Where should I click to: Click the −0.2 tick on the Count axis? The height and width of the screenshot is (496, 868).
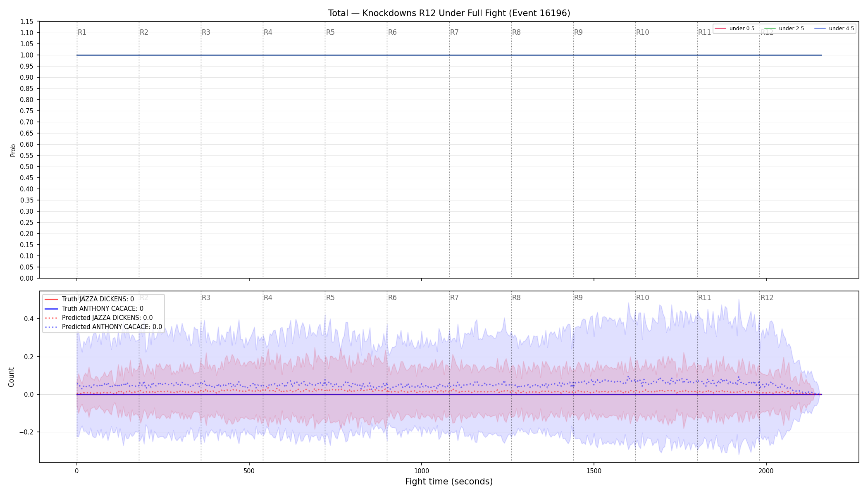pyautogui.click(x=26, y=432)
